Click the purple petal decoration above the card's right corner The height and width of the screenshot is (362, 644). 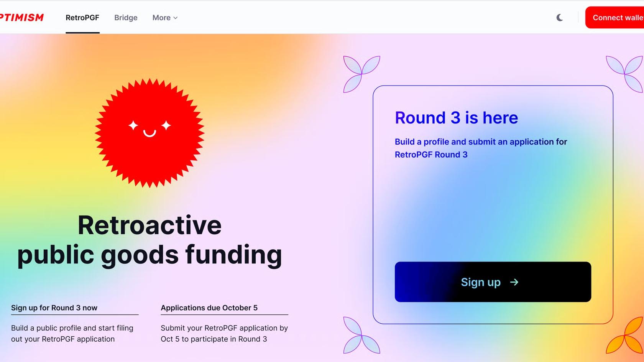point(625,74)
